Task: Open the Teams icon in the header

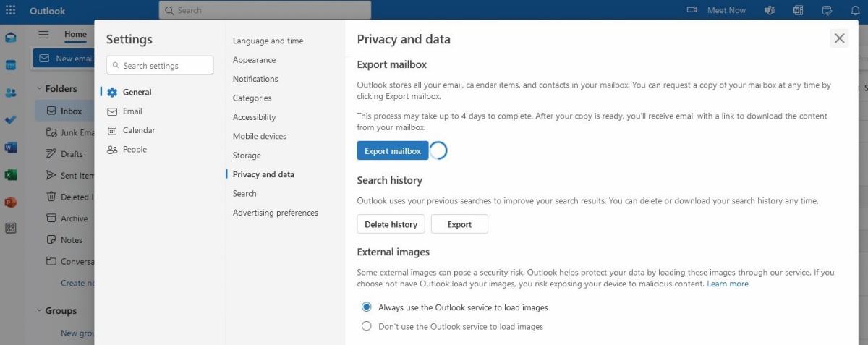Action: click(770, 10)
